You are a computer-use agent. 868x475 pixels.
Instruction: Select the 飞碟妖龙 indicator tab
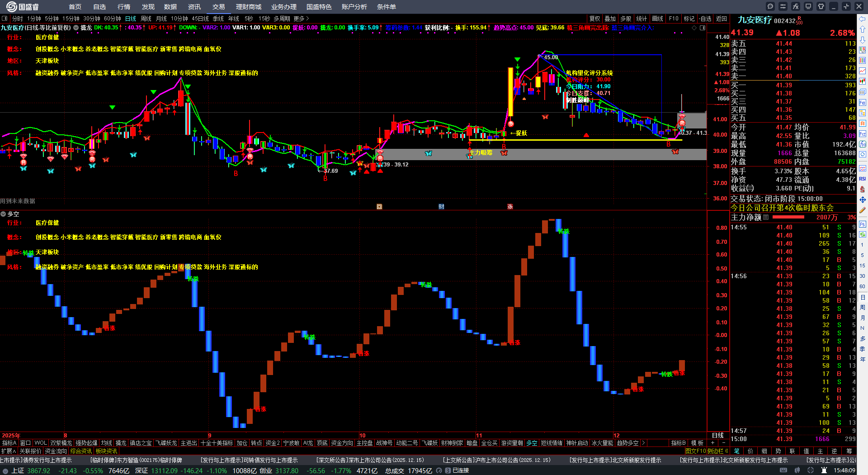166,443
